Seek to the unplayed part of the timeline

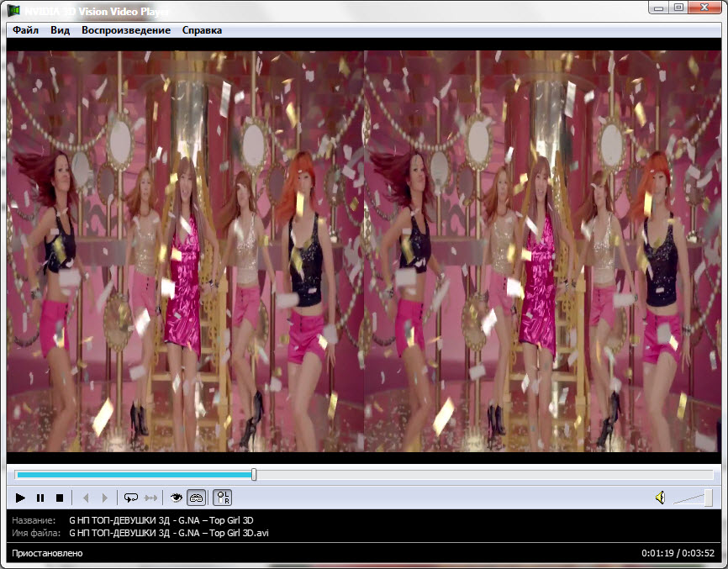484,474
